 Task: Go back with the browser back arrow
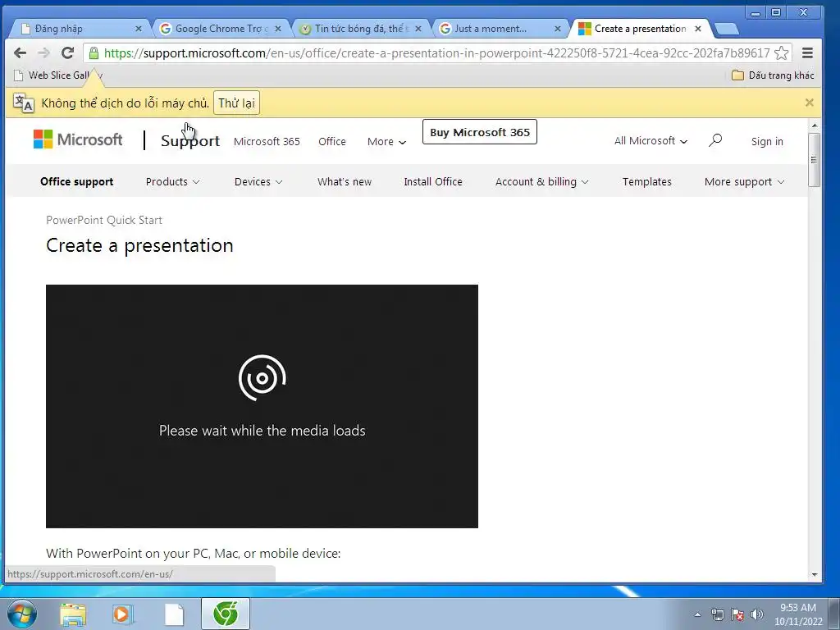coord(21,52)
